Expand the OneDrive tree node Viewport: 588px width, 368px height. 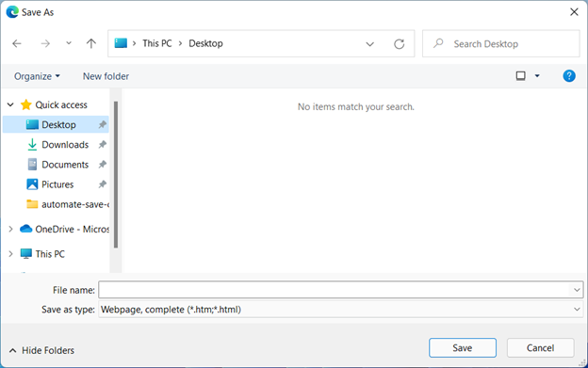click(10, 229)
